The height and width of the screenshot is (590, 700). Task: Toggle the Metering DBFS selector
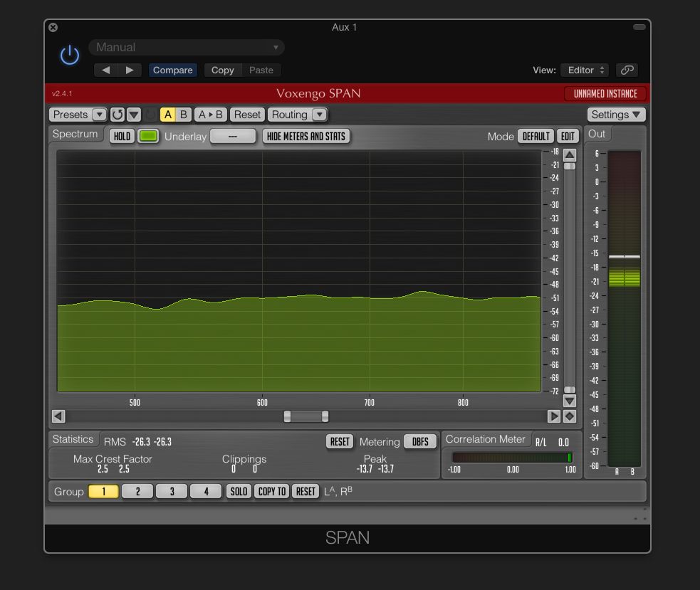420,441
